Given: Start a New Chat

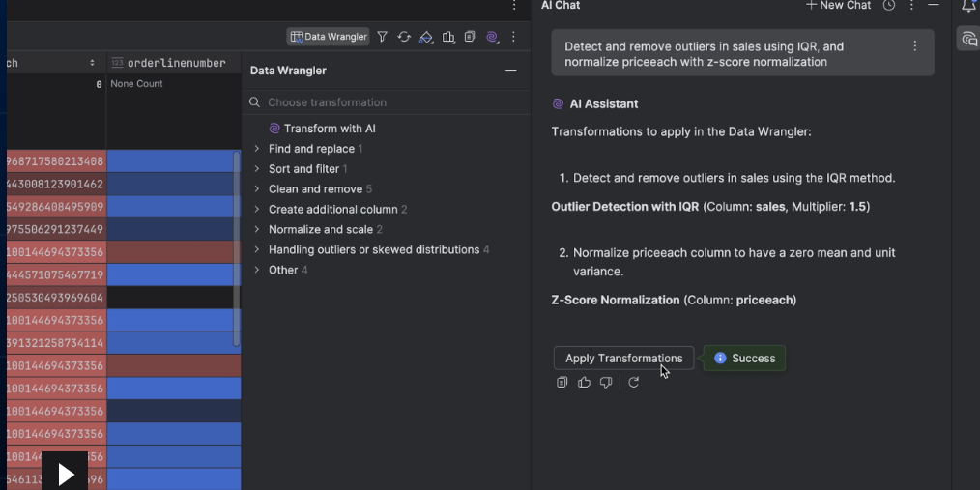Looking at the screenshot, I should (x=838, y=6).
